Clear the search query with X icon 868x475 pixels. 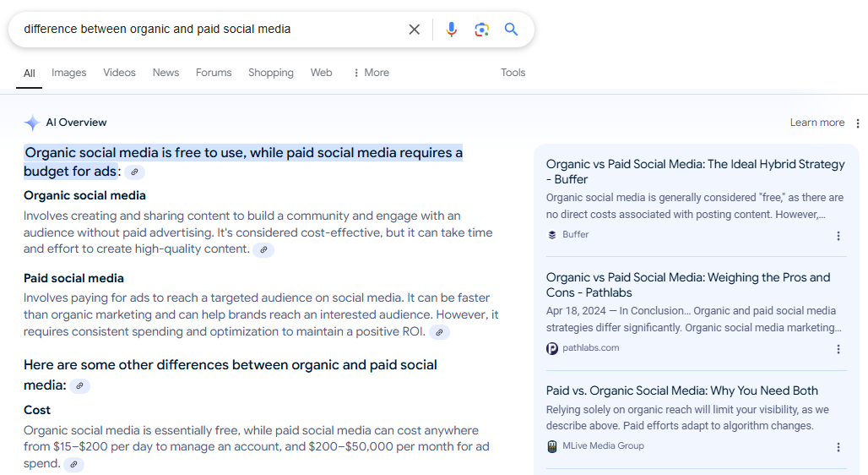[x=414, y=30]
